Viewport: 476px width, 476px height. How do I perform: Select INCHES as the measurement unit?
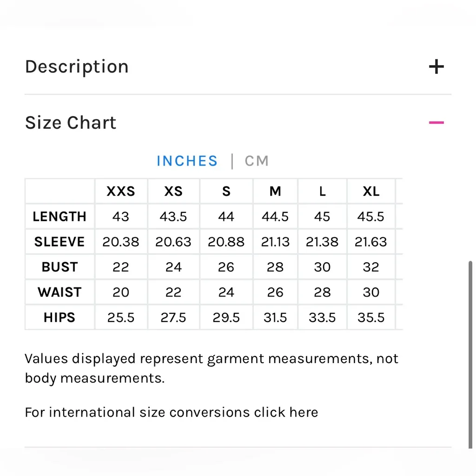click(187, 161)
